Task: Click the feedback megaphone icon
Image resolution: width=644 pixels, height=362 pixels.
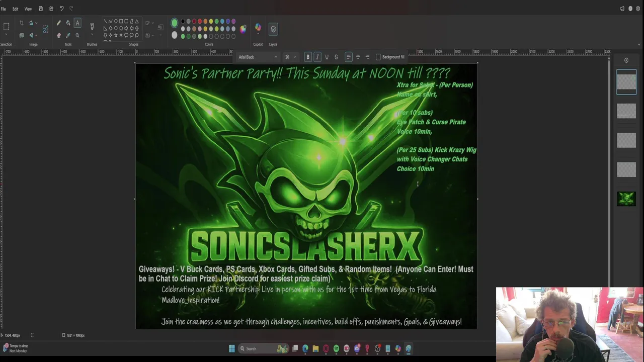Action: (x=622, y=9)
